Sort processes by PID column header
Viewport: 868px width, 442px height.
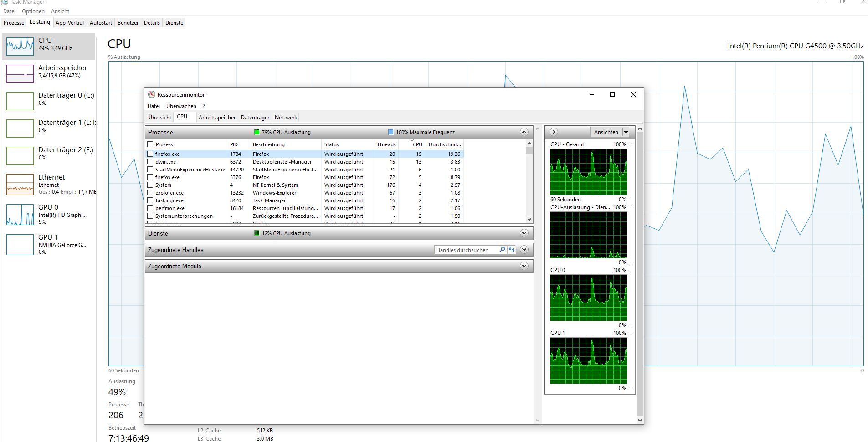(x=238, y=144)
